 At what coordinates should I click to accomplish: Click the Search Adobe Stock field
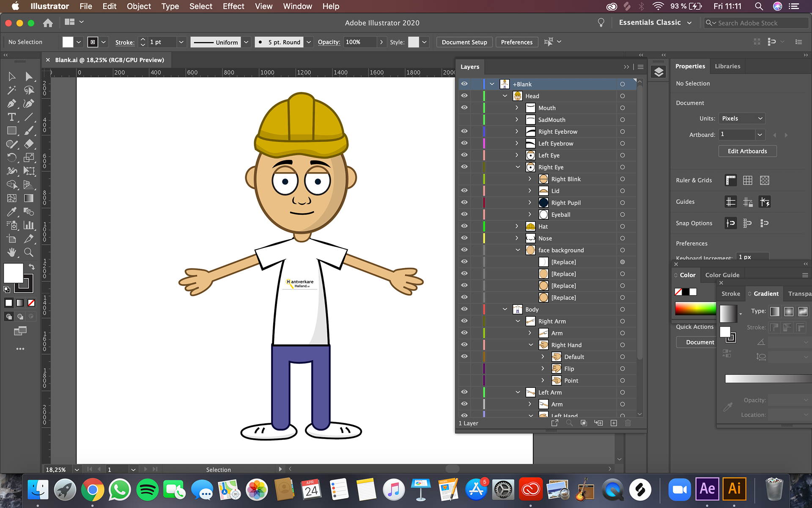(x=756, y=23)
